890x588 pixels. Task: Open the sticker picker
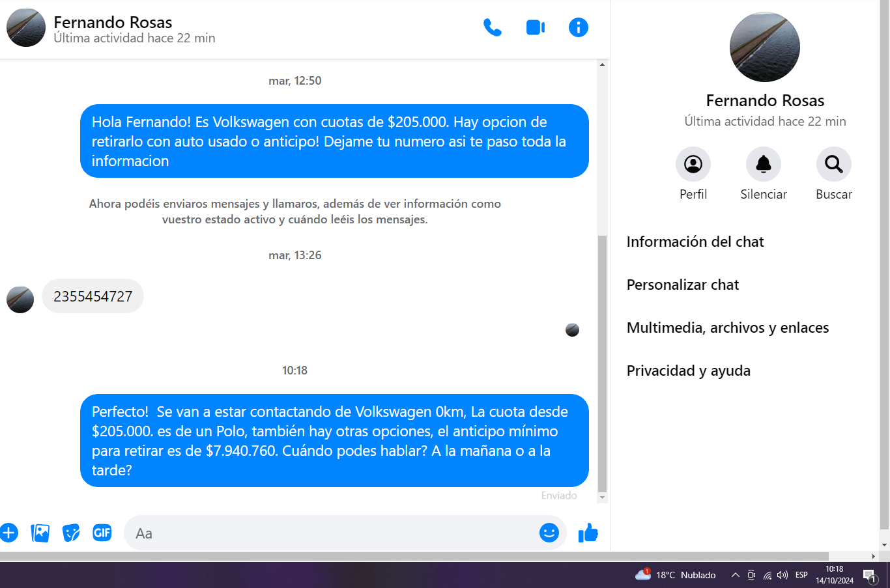(x=71, y=533)
